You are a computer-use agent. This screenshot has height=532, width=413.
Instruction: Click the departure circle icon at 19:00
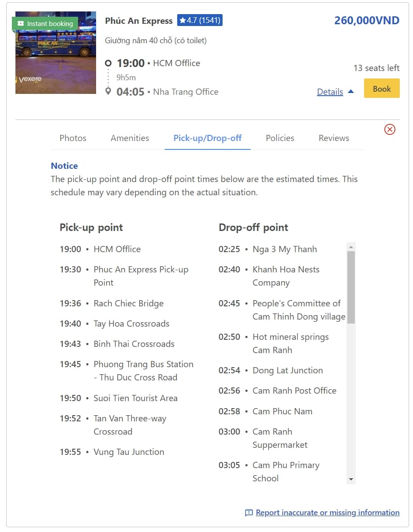[x=108, y=63]
